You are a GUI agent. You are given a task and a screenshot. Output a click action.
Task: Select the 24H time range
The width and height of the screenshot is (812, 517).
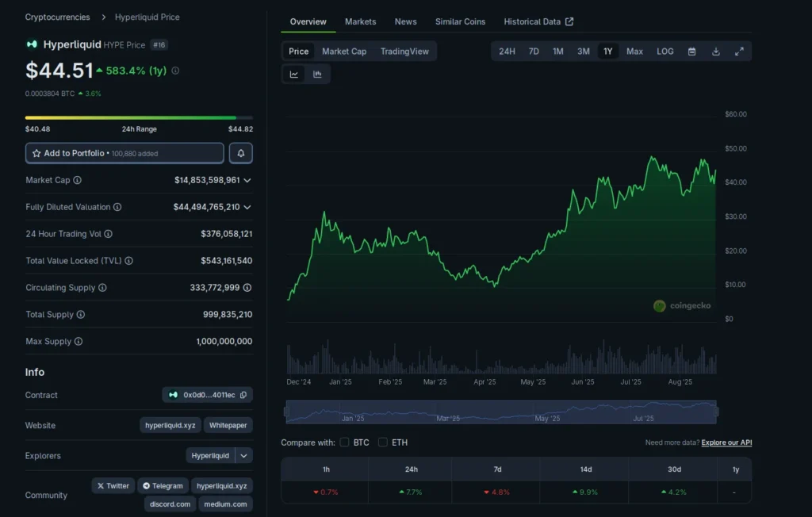[507, 52]
